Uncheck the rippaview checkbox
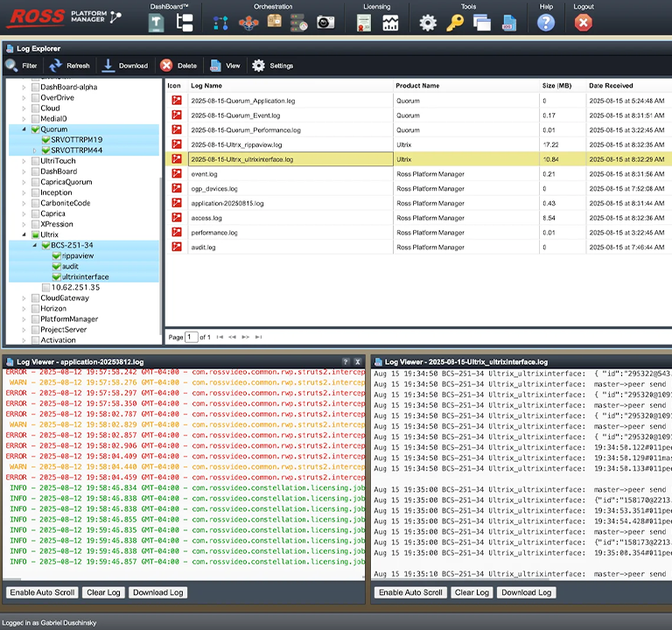Screen dimensions: 672x630 [x=57, y=255]
